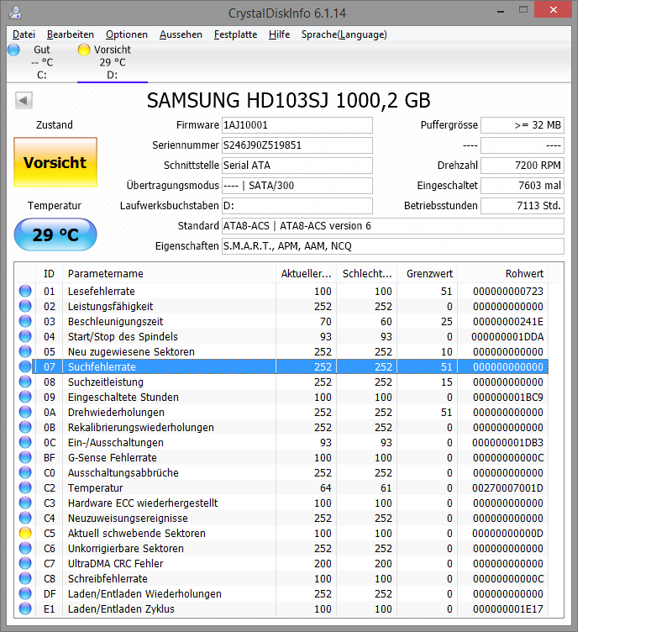Open the Optionen menu

(127, 34)
